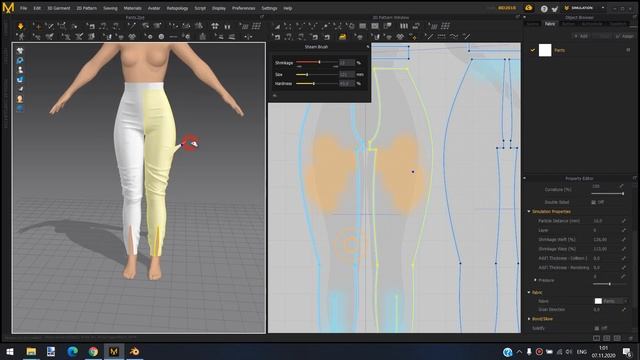Viewport: 640px width, 360px height.
Task: Click the walking avatar icon in 3D toolbar
Action: [x=20, y=37]
